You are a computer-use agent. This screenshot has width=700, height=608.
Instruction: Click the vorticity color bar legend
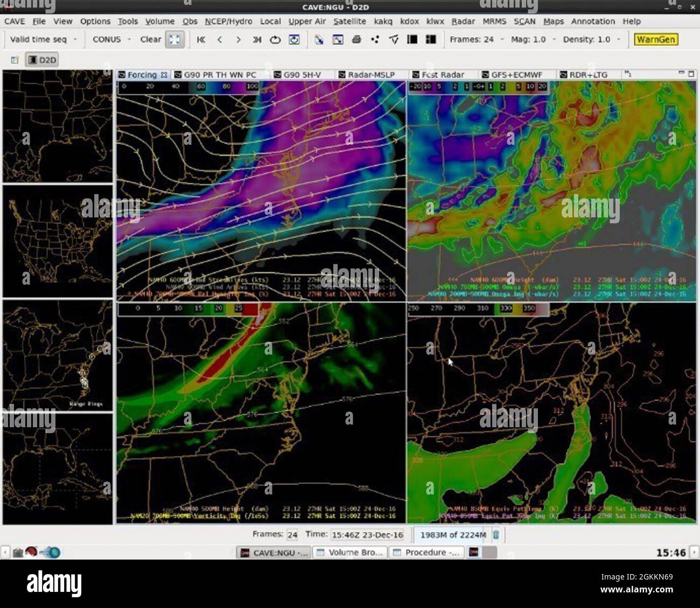click(x=188, y=309)
